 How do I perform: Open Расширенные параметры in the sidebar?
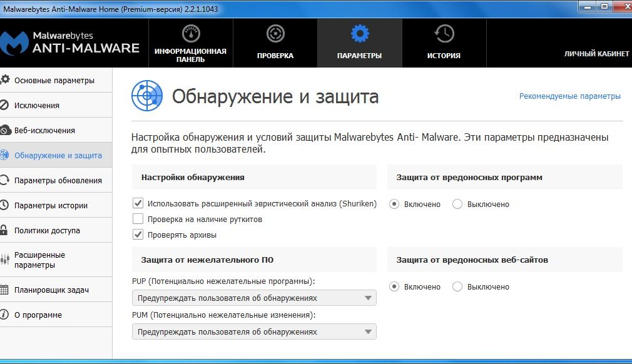[x=56, y=260]
